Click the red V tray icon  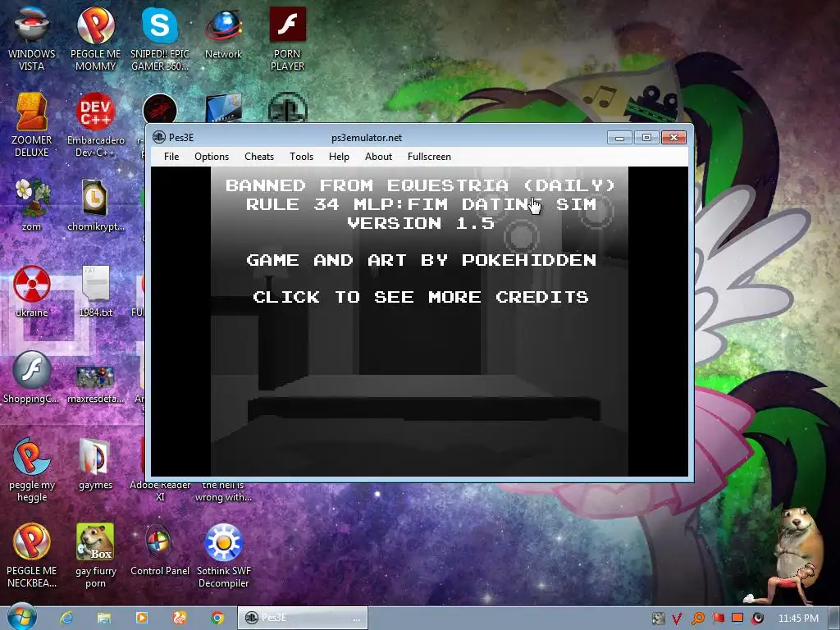pyautogui.click(x=677, y=619)
